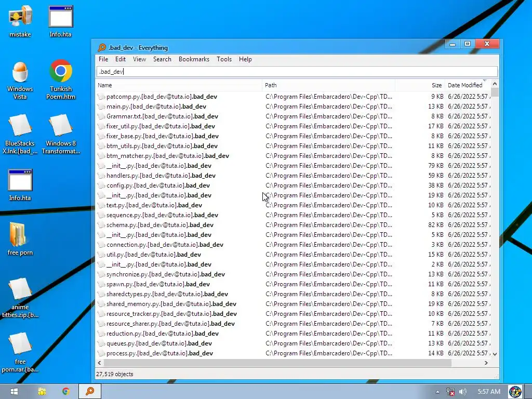This screenshot has width=532, height=399.
Task: Click file icon of queues.py row
Action: pos(101,343)
